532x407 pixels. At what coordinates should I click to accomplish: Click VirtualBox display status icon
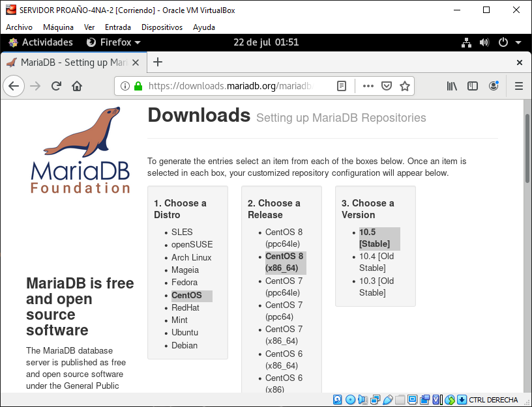pos(412,400)
